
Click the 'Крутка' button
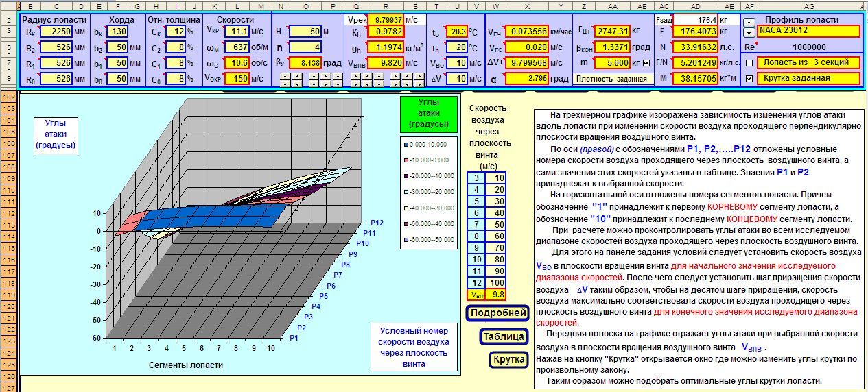(x=508, y=360)
